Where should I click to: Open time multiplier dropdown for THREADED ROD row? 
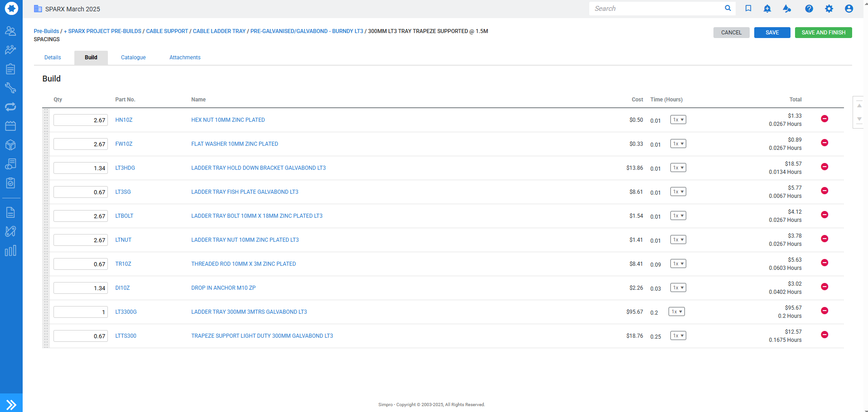coord(678,264)
